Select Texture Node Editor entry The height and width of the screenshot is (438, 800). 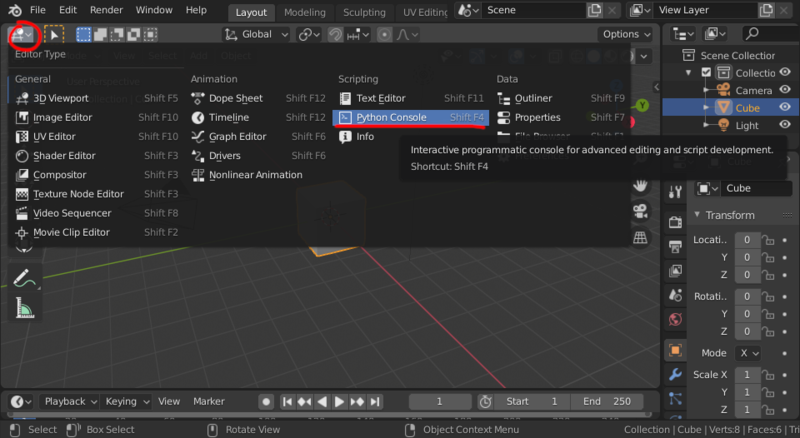point(96,194)
